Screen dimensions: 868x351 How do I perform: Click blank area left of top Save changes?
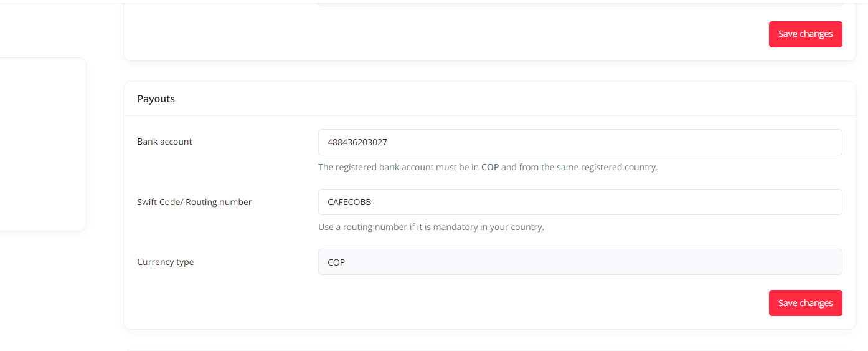click(x=446, y=34)
